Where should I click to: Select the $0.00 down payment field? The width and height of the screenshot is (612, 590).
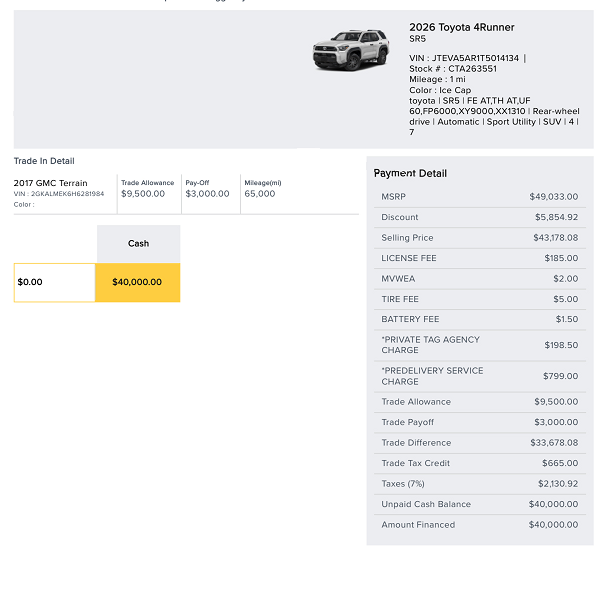(x=55, y=282)
